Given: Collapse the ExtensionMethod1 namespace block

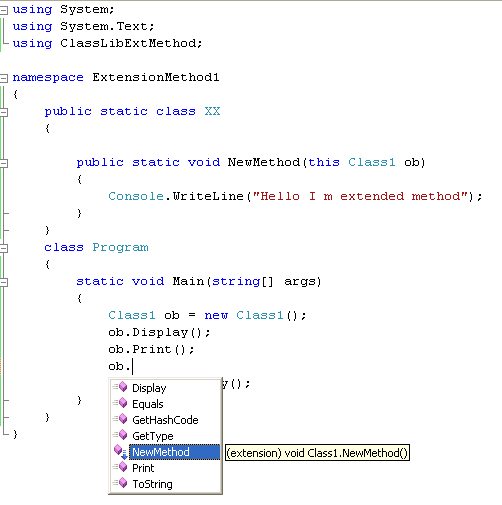Looking at the screenshot, I should tap(4, 78).
